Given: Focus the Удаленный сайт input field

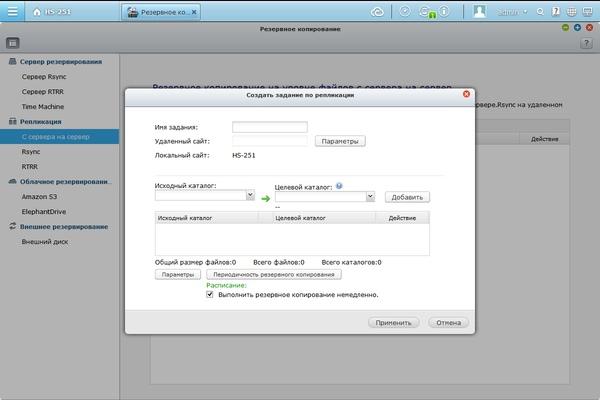Looking at the screenshot, I should pos(270,141).
